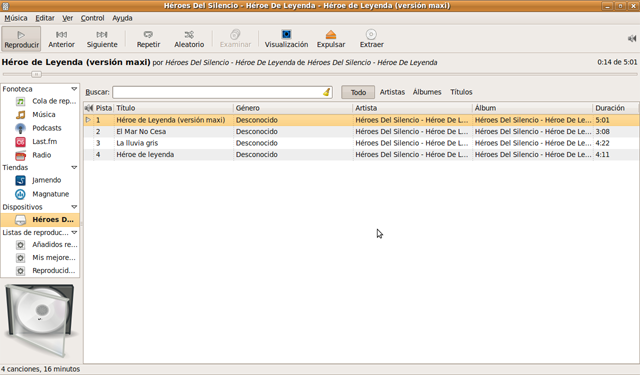The width and height of the screenshot is (640, 375).
Task: Go to previous track with Anterior
Action: tap(61, 39)
